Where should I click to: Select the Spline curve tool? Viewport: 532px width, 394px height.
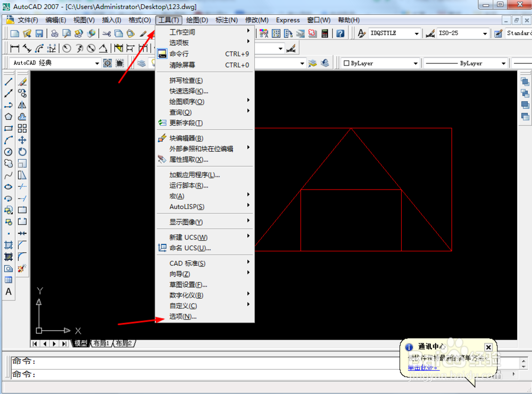point(9,175)
